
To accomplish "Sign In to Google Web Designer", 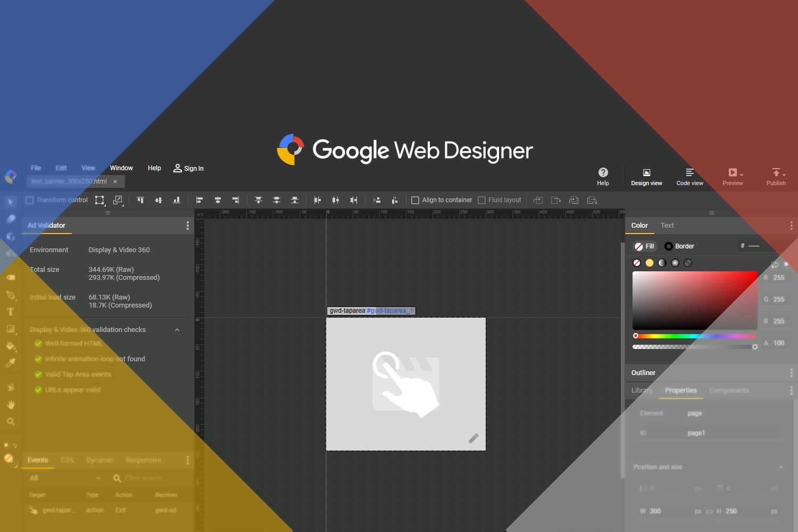I will click(x=188, y=168).
